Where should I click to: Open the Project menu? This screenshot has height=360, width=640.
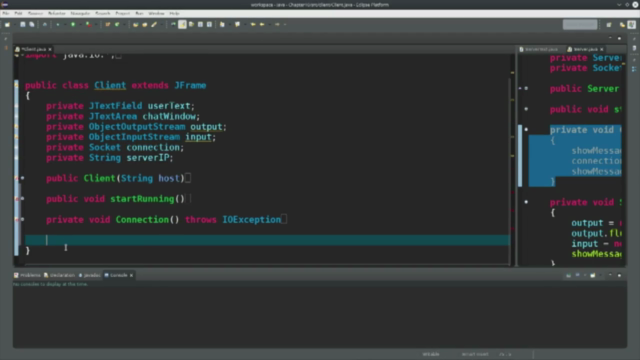(x=122, y=13)
